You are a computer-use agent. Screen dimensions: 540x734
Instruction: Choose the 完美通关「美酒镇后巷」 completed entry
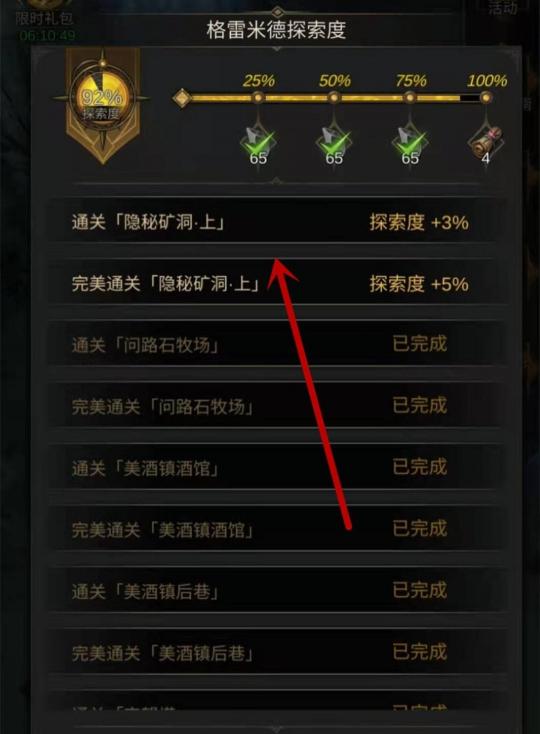(277, 653)
